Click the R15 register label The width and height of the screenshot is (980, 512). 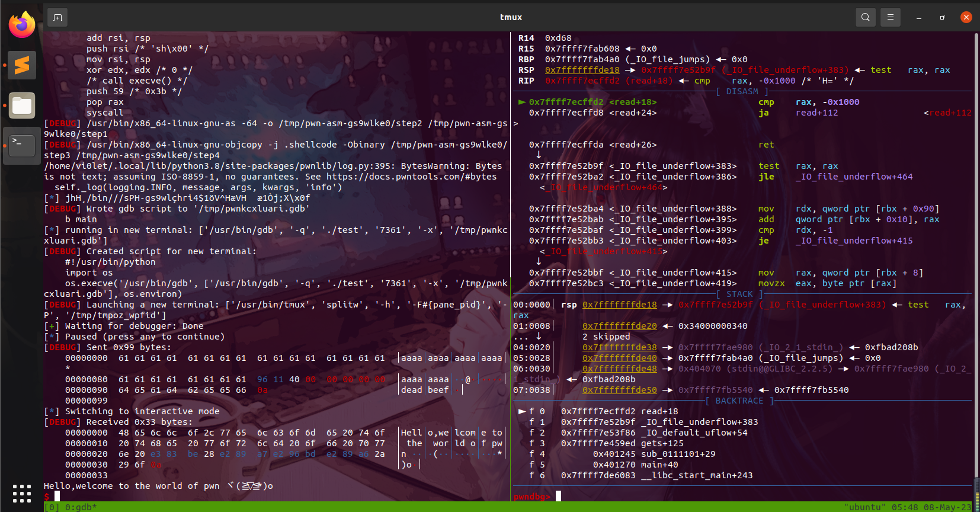526,49
